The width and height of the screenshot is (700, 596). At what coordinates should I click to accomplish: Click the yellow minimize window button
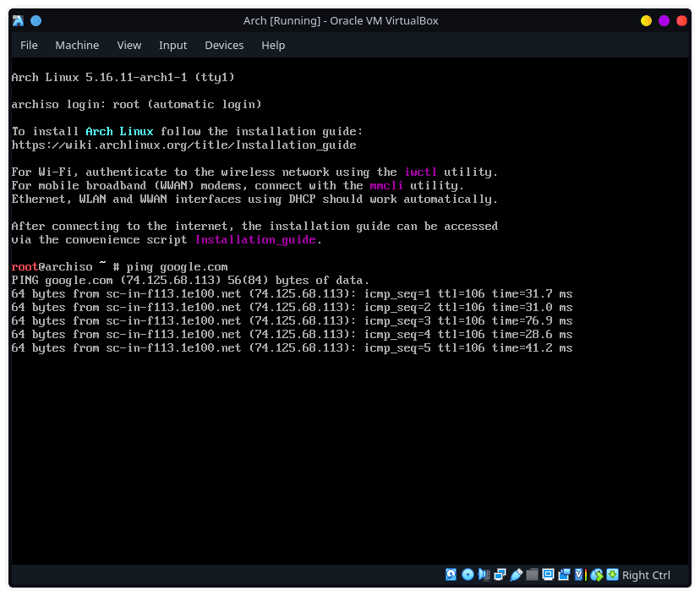pyautogui.click(x=646, y=20)
